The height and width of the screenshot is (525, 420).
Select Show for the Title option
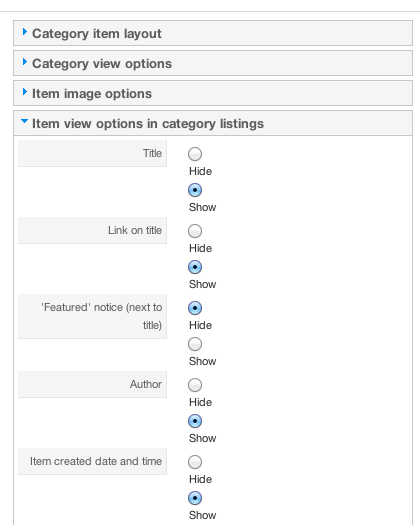click(195, 190)
